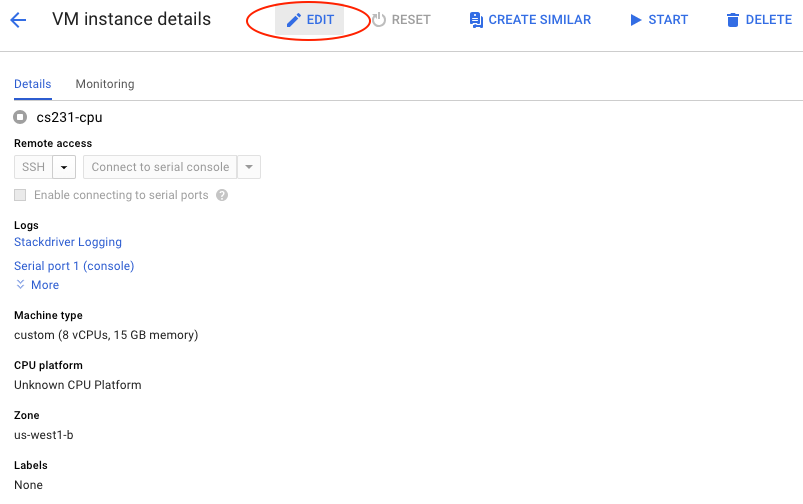Screen dimensions: 803x504
Task: Click Connect to serial console button
Action: 160,167
